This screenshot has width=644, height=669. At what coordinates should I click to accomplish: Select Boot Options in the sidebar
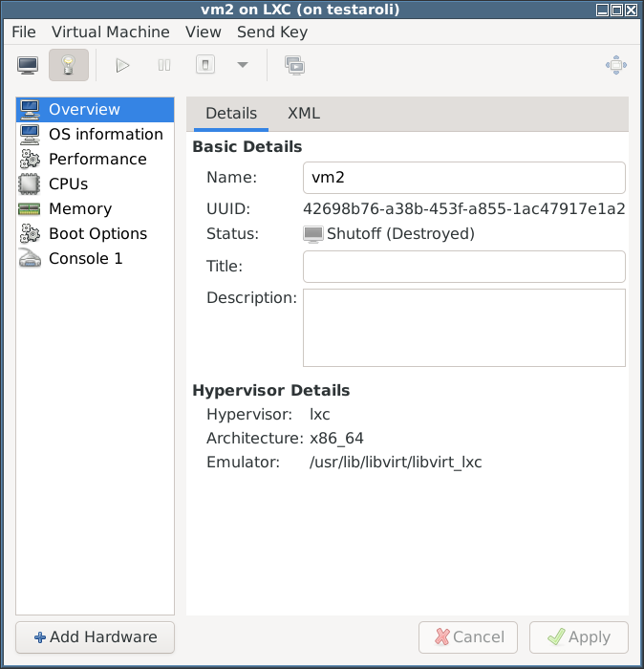(96, 234)
